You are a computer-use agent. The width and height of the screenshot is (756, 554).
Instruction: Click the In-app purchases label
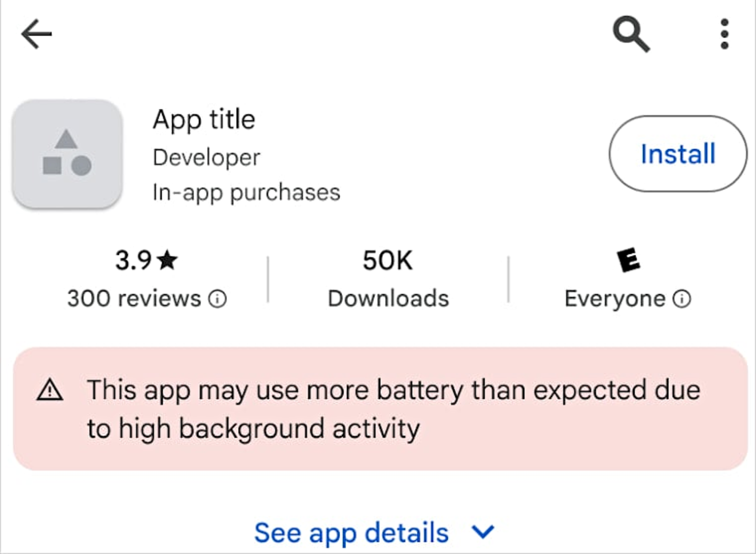coord(246,192)
